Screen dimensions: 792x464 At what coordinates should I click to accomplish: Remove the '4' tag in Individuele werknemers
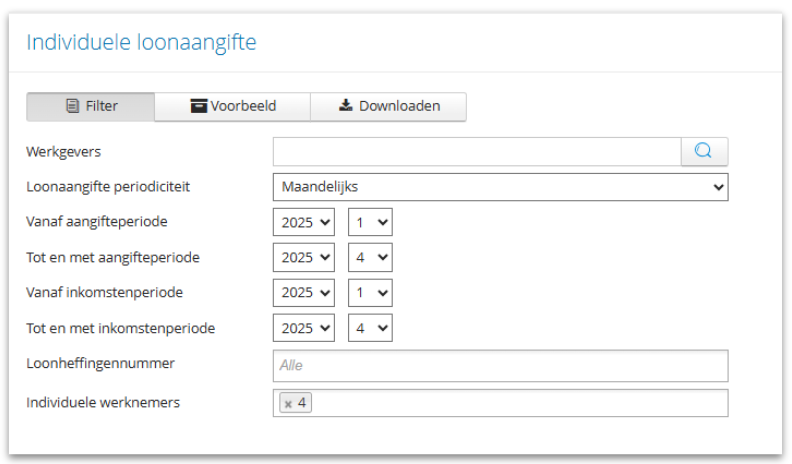coord(288,404)
